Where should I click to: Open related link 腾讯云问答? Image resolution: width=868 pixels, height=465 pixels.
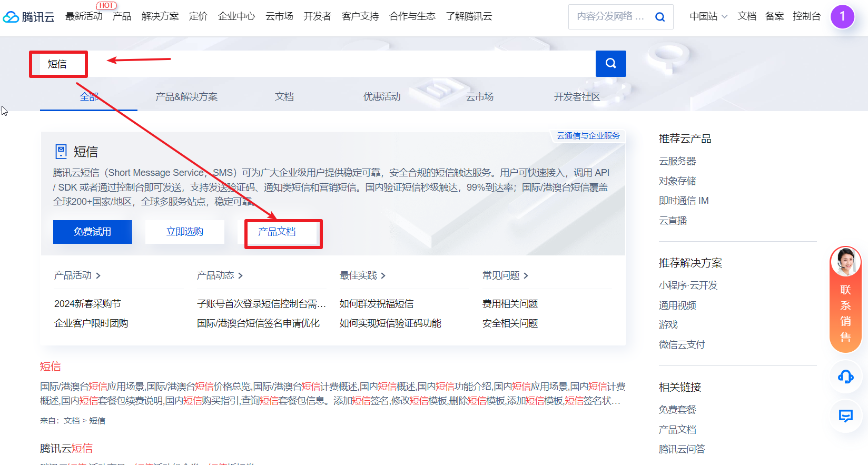682,449
